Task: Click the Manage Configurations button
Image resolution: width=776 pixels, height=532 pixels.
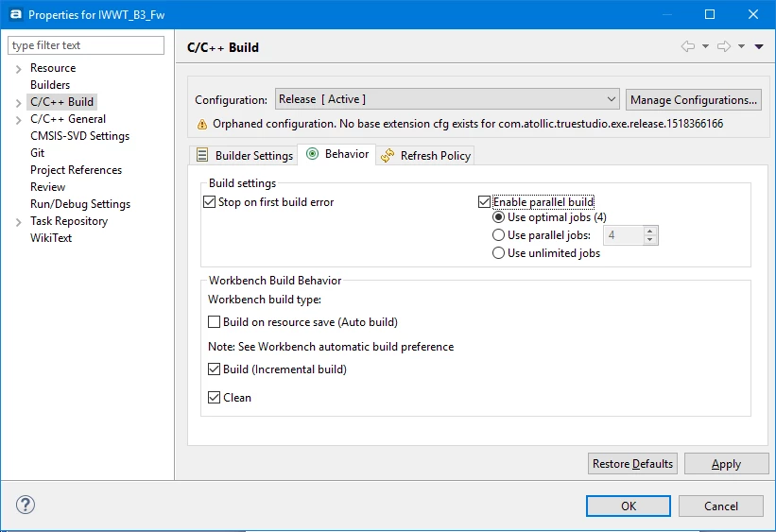Action: tap(694, 100)
